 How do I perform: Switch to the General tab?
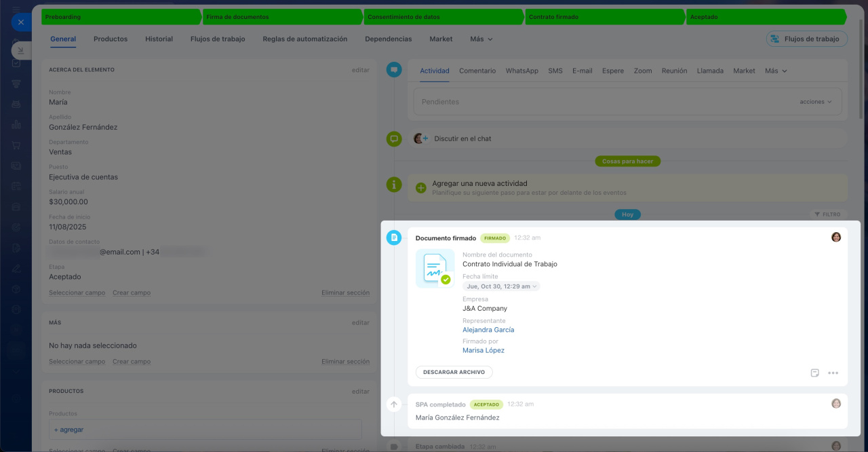63,39
